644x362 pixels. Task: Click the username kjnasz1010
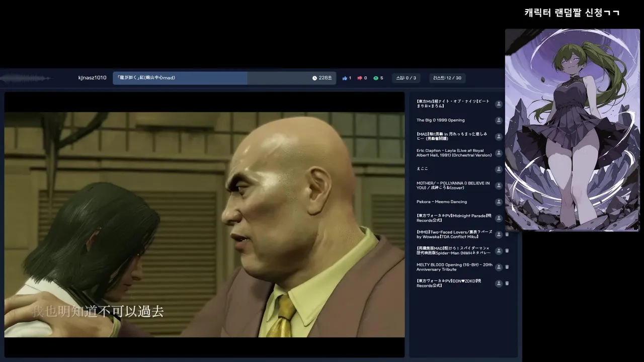click(93, 78)
